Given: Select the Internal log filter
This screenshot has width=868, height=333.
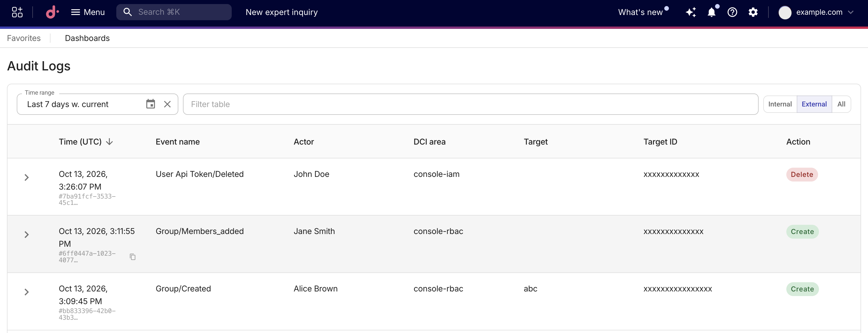Looking at the screenshot, I should (780, 104).
